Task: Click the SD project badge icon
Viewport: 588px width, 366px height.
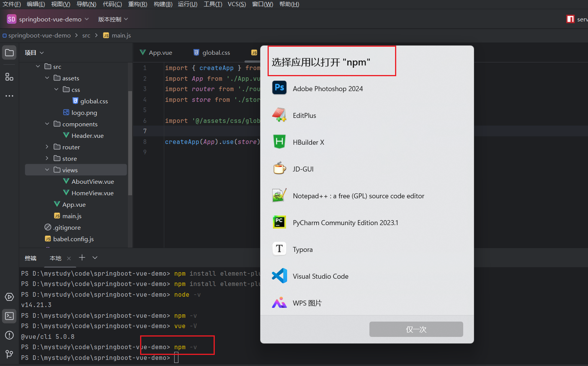Action: [x=11, y=19]
